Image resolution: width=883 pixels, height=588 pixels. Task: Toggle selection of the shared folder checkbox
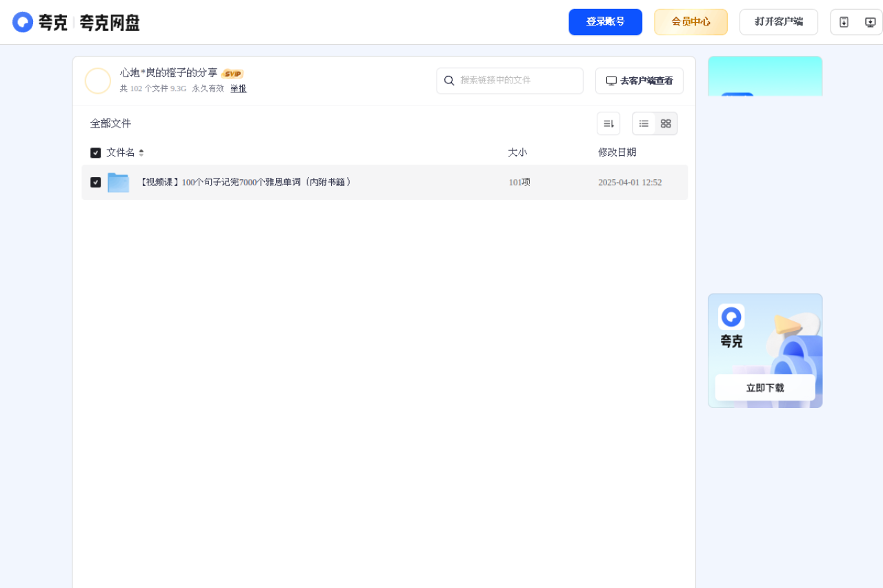96,182
